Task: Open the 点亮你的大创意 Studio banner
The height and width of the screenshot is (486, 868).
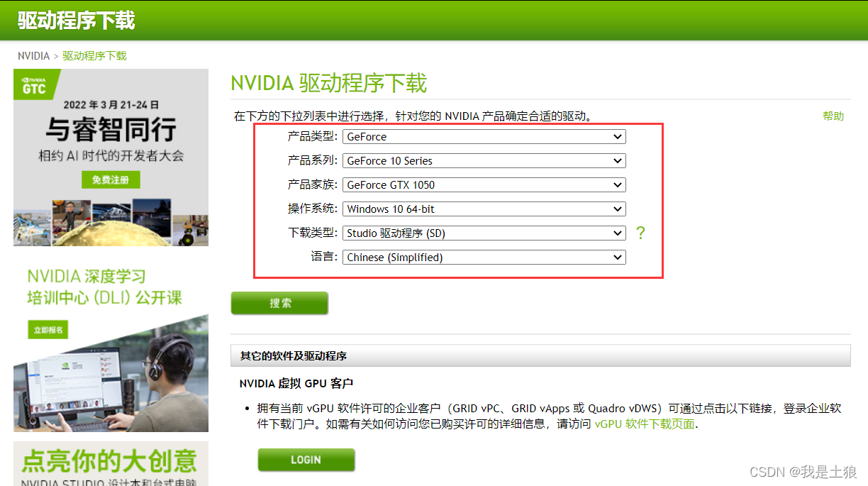Action: pyautogui.click(x=111, y=464)
